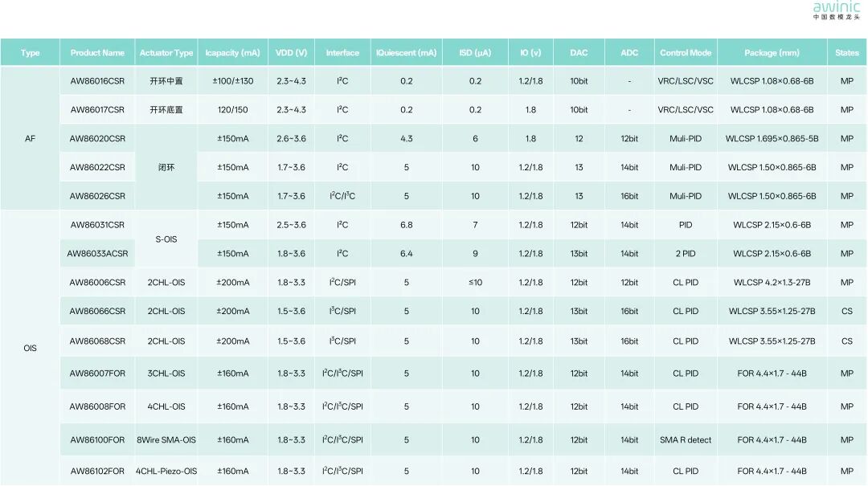Image resolution: width=868 pixels, height=486 pixels.
Task: Click the Control Mode column header
Action: [x=686, y=52]
